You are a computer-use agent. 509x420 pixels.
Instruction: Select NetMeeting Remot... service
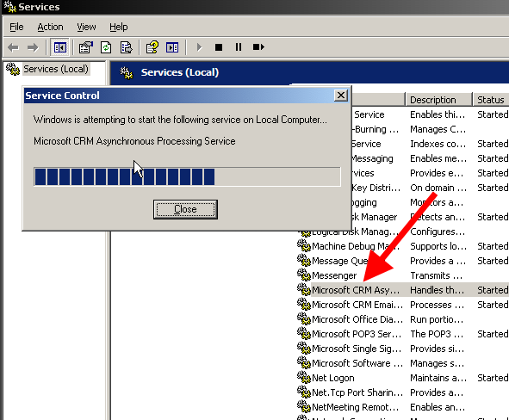point(355,407)
